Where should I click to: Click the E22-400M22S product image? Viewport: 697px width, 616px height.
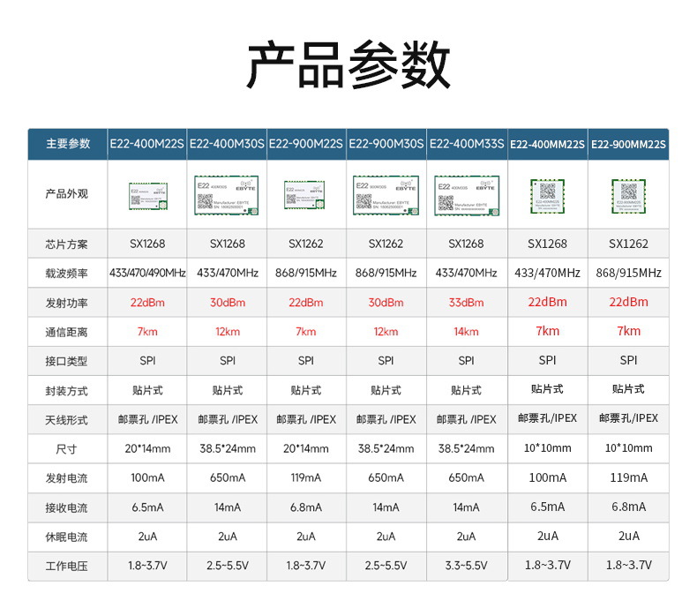pyautogui.click(x=148, y=196)
